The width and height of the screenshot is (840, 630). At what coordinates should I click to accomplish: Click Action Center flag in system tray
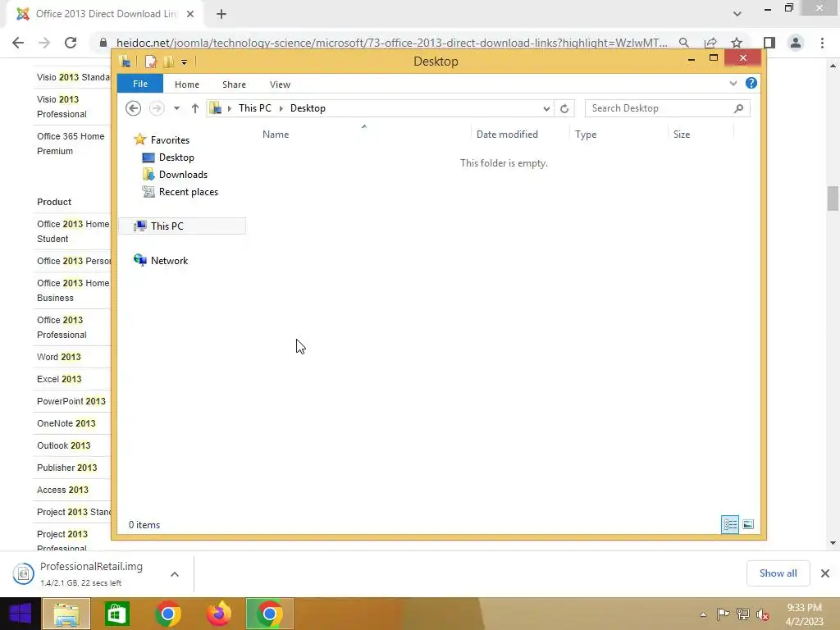pos(724,614)
